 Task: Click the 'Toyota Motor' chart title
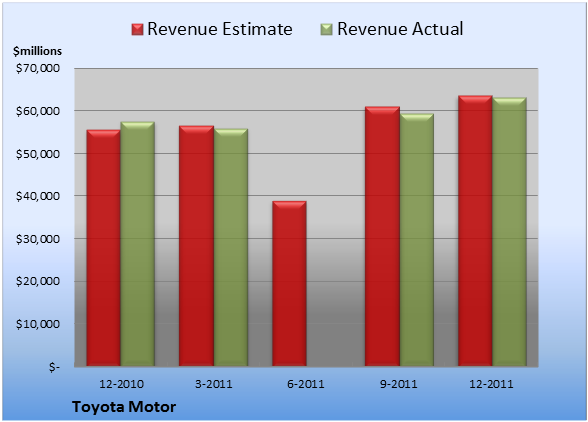tap(124, 407)
